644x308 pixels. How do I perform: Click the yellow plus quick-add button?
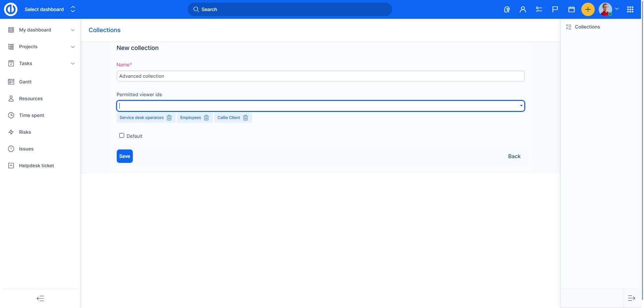point(588,9)
